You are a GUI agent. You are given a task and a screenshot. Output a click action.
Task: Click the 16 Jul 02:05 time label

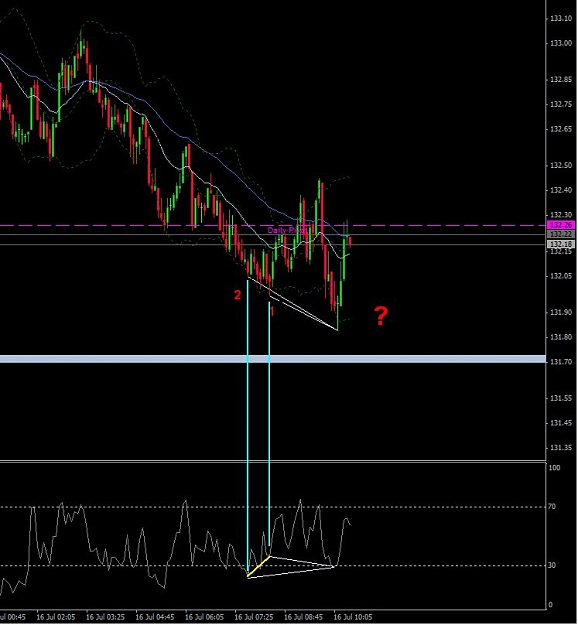(x=55, y=617)
